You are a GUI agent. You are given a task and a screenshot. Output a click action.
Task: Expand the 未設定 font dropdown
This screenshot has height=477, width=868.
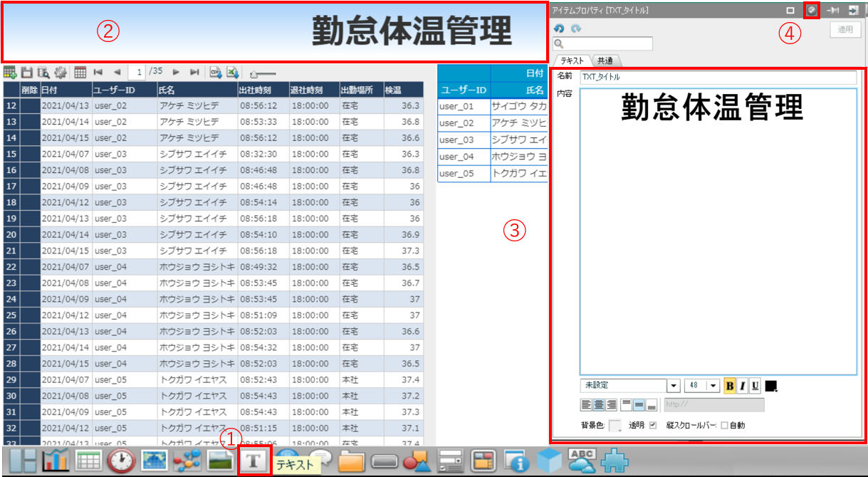pyautogui.click(x=673, y=386)
